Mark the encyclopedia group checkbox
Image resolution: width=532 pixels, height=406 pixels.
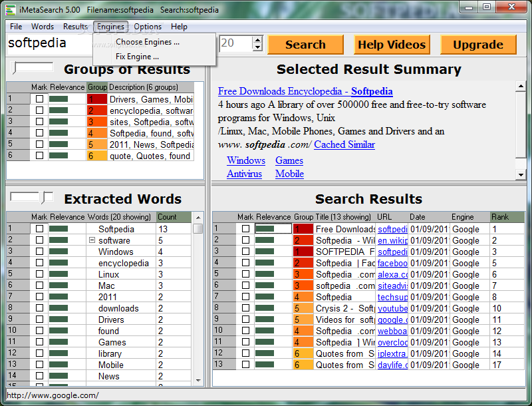(x=40, y=110)
